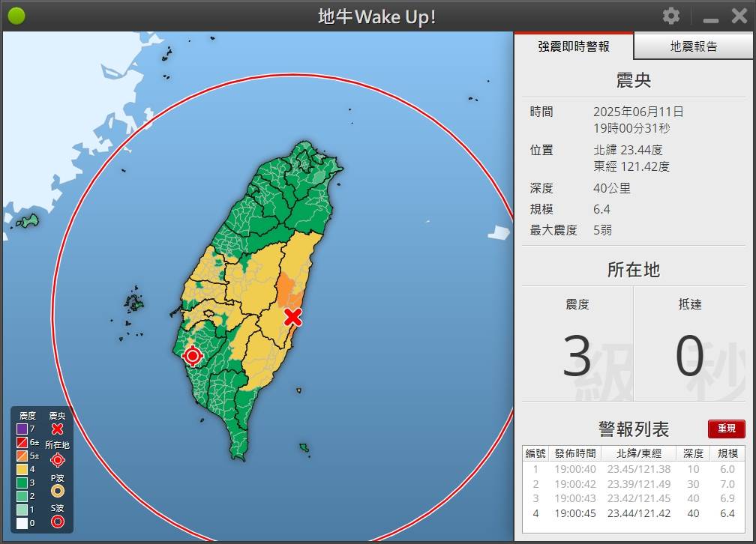The width and height of the screenshot is (756, 544).
Task: Select alert row 1 issued at 19:00:40
Action: click(x=634, y=469)
